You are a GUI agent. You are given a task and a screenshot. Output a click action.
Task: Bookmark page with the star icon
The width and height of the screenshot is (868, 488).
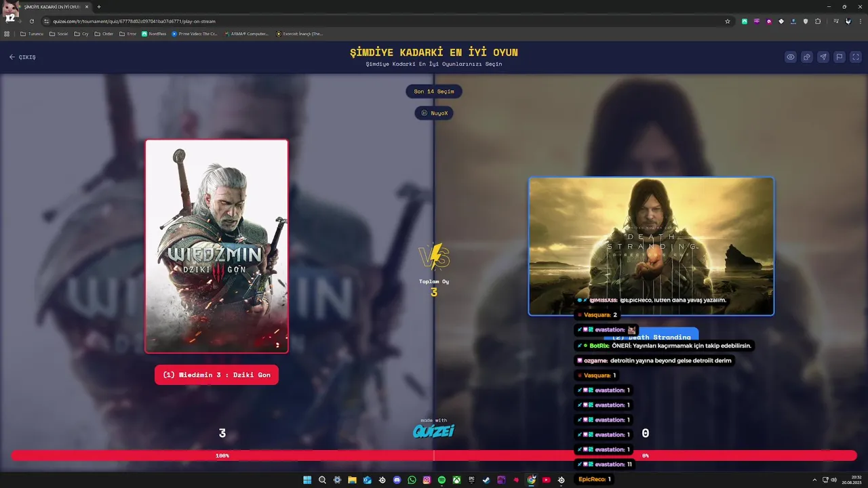click(x=728, y=21)
